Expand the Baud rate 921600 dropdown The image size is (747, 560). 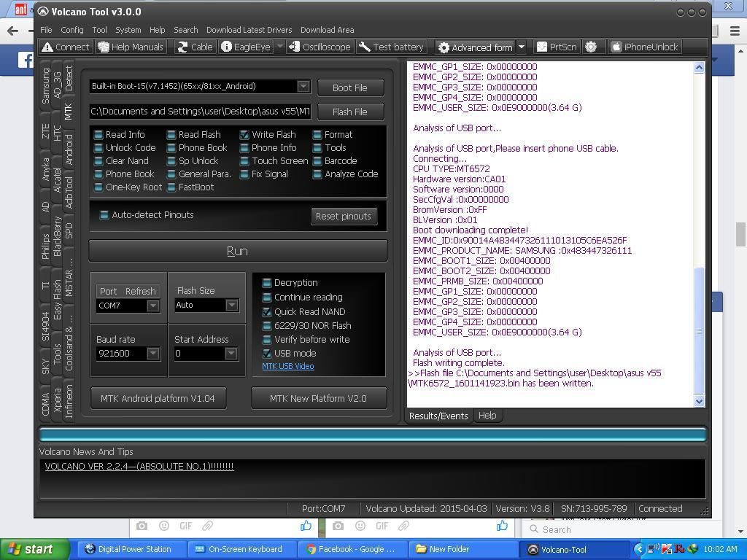pyautogui.click(x=153, y=354)
